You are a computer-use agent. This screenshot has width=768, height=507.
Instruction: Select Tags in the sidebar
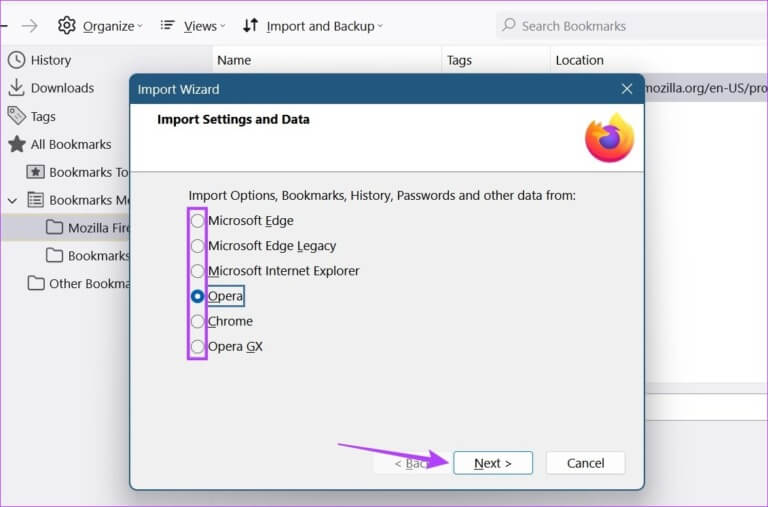coord(43,116)
